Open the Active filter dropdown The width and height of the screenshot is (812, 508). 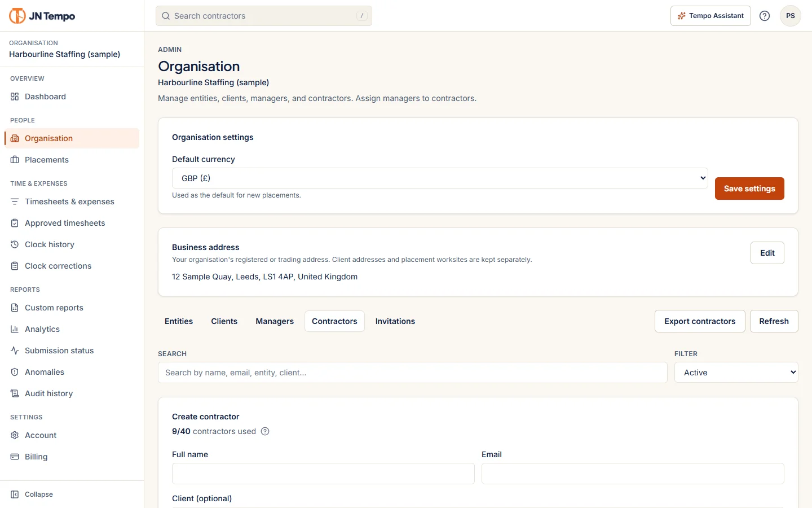click(736, 373)
